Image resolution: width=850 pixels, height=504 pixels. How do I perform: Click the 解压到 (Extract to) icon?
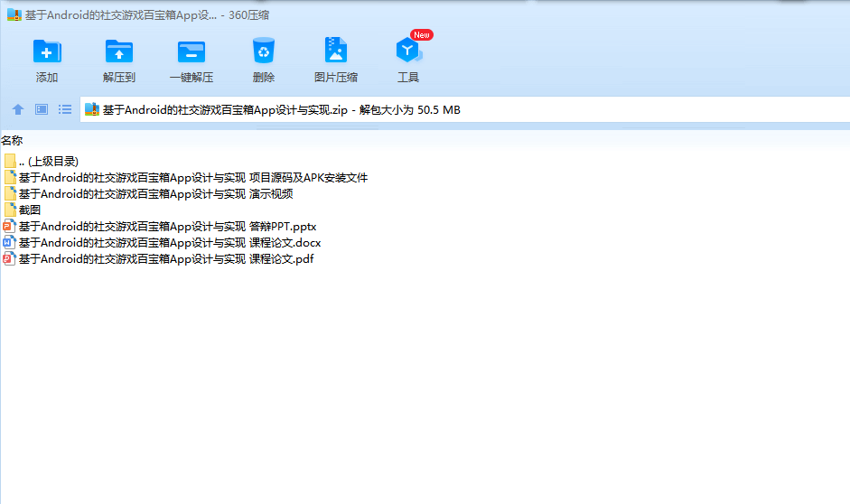pos(119,51)
